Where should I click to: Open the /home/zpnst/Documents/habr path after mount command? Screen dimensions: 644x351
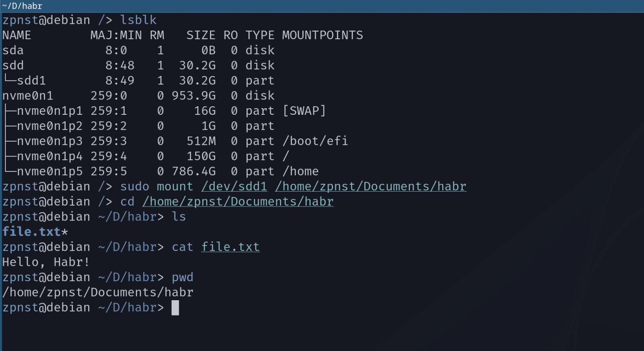pos(370,186)
